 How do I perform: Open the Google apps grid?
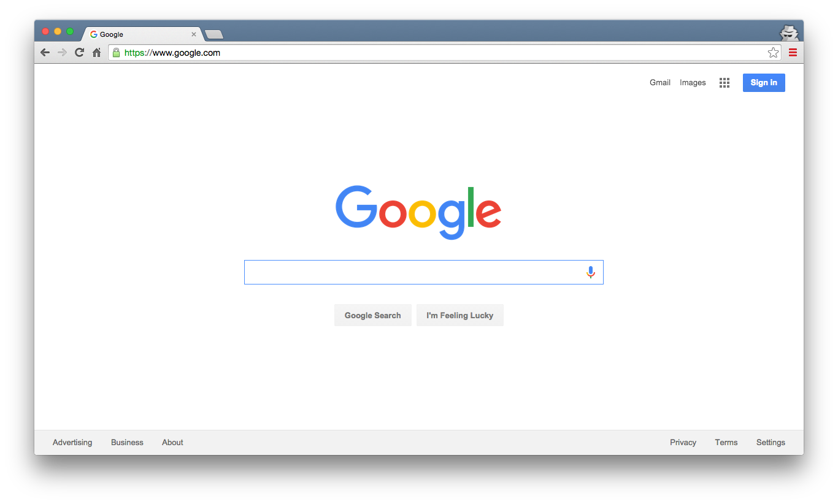pos(725,83)
